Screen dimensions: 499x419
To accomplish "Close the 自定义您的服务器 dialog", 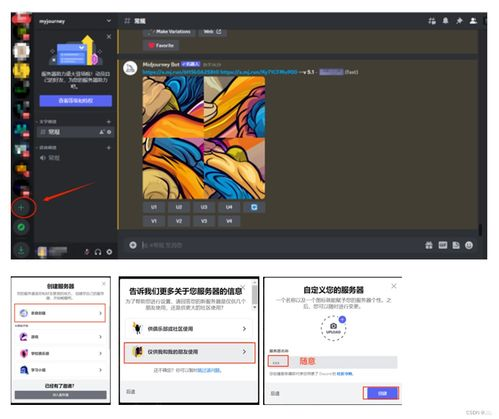I will 394,286.
